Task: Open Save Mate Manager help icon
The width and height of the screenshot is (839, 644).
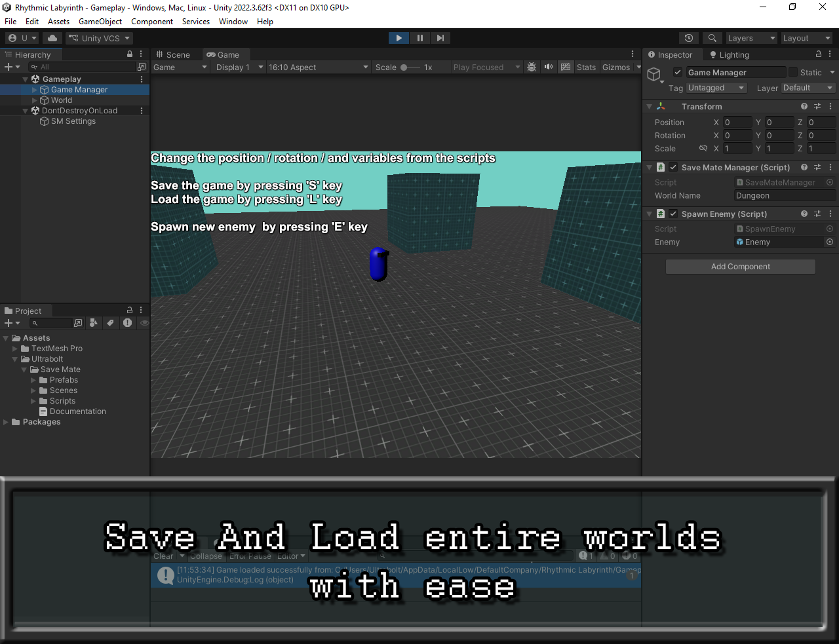Action: coord(804,167)
